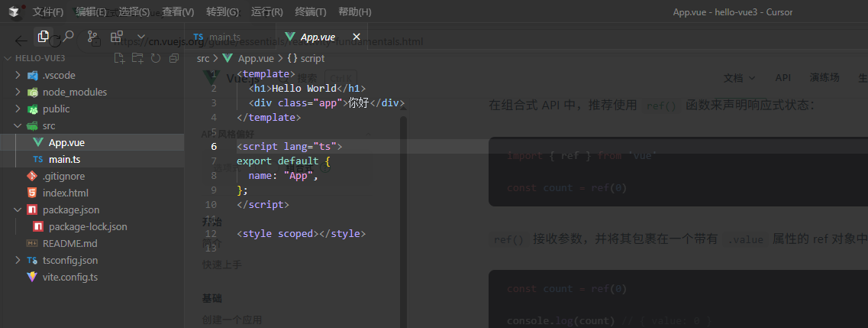
Task: Click the Vite icon beside vite.config.ts
Action: (x=32, y=277)
